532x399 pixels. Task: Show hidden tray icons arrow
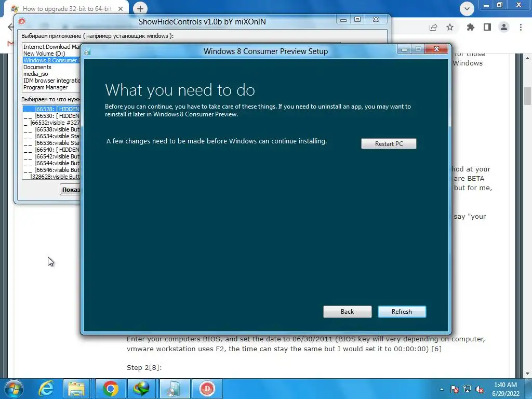442,389
